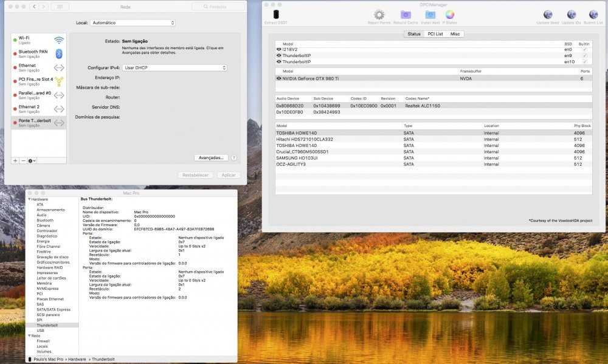Select Hitachi HDS721010CLA332 drive row

[x=434, y=139]
